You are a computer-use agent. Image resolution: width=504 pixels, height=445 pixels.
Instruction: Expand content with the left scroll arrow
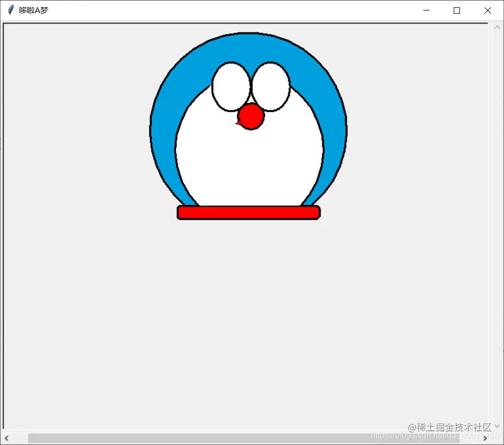(7, 438)
